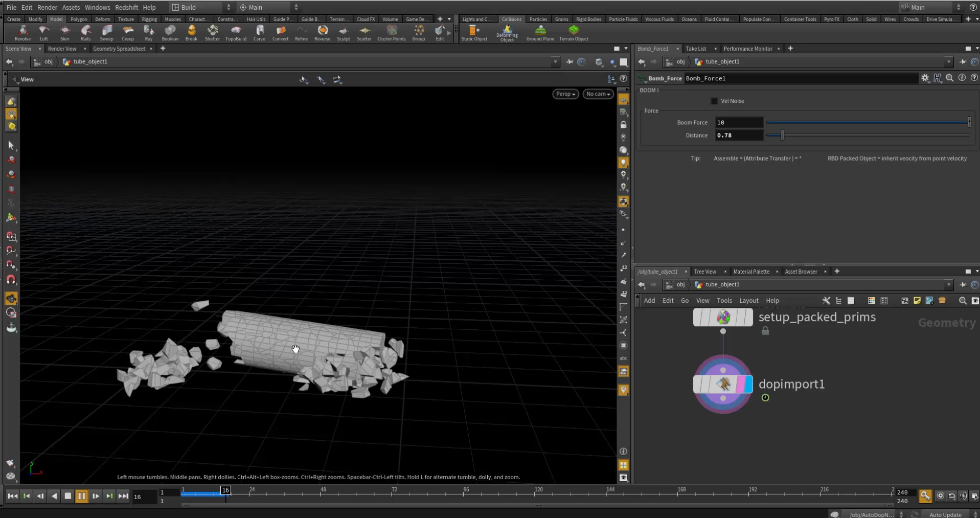Toggle real-time playback on the timeline
Image resolution: width=980 pixels, height=518 pixels.
940,496
